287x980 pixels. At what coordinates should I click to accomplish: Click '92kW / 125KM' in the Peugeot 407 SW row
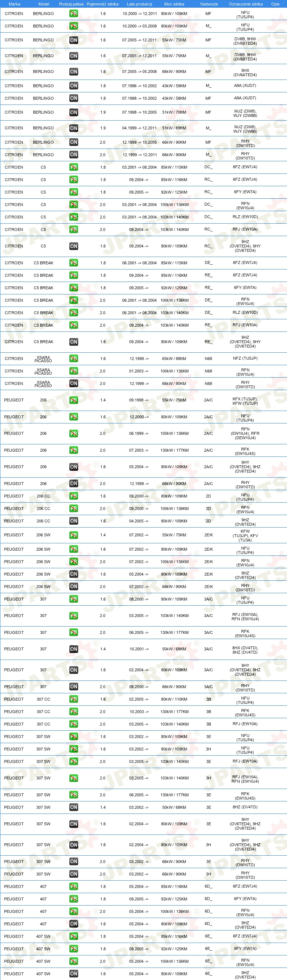tap(174, 949)
